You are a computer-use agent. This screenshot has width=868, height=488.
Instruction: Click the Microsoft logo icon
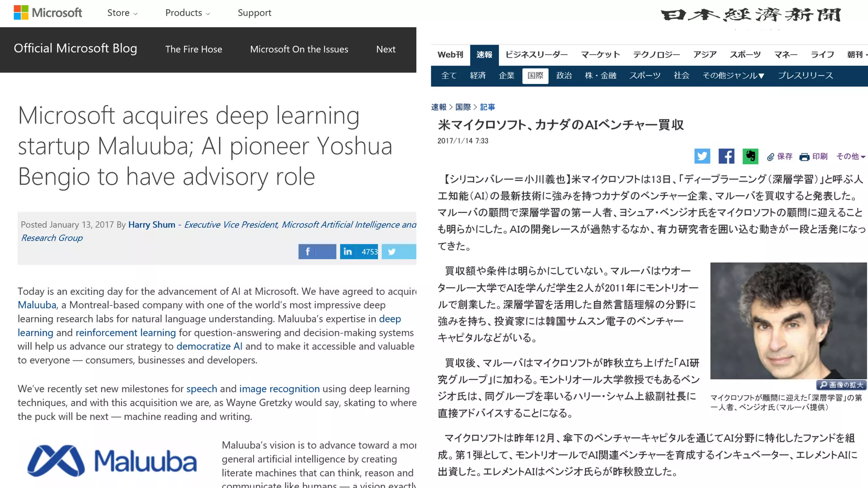(x=21, y=13)
